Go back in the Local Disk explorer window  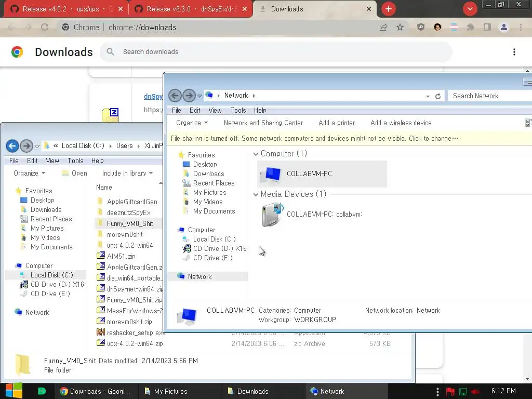(x=12, y=146)
